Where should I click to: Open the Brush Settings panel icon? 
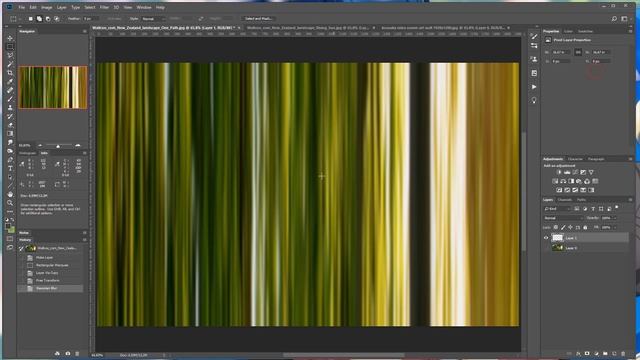534,36
